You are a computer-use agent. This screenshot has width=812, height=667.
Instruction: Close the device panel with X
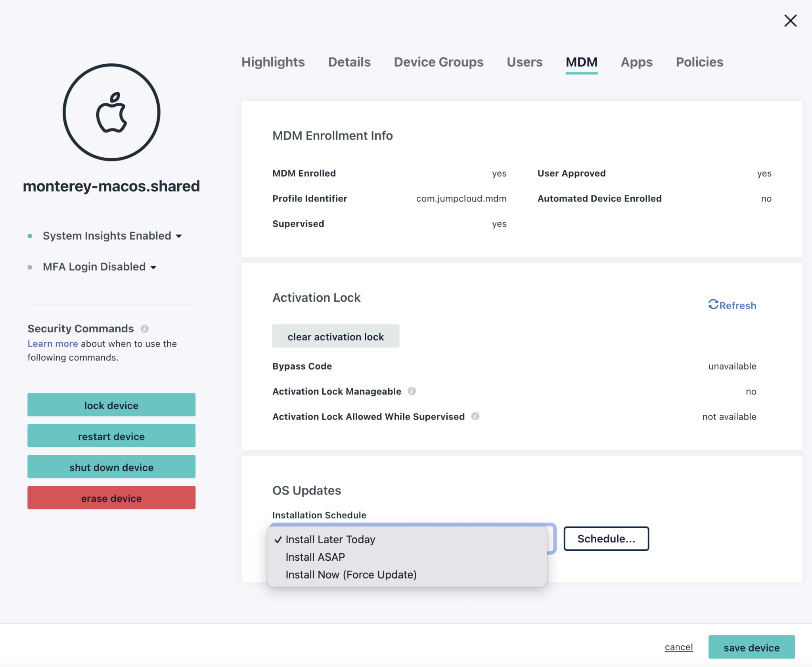[x=790, y=21]
